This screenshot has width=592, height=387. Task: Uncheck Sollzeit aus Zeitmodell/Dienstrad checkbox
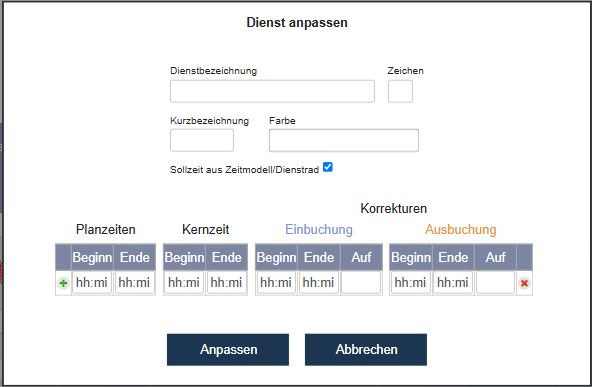[x=328, y=167]
